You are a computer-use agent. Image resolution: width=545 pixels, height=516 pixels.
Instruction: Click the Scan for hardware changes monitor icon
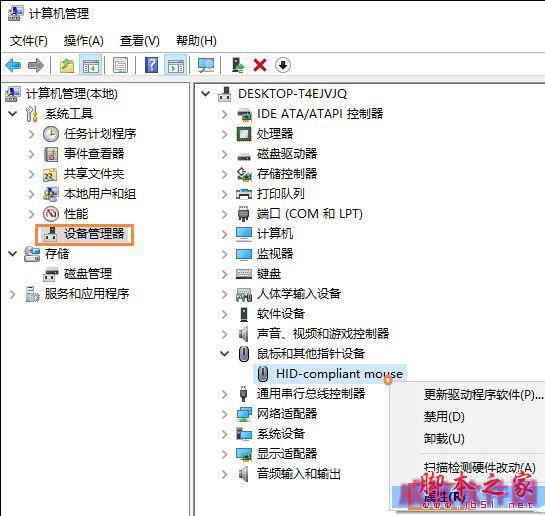(206, 65)
